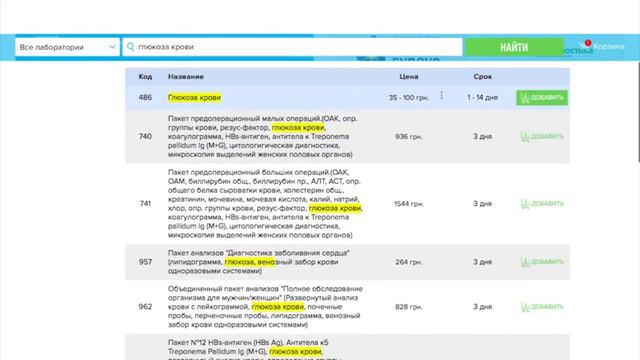
Task: Click code 741 cell
Action: pyautogui.click(x=145, y=203)
